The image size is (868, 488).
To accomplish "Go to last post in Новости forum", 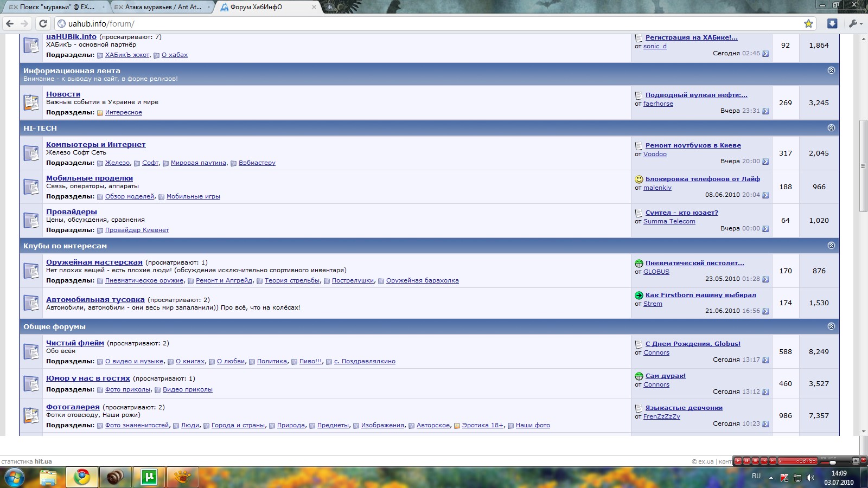I will (x=765, y=111).
